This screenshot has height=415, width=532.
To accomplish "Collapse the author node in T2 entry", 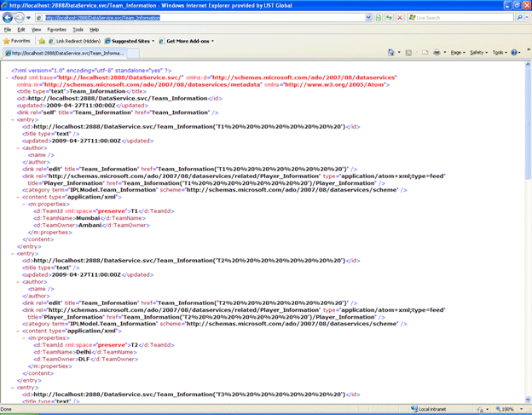I will (18, 282).
